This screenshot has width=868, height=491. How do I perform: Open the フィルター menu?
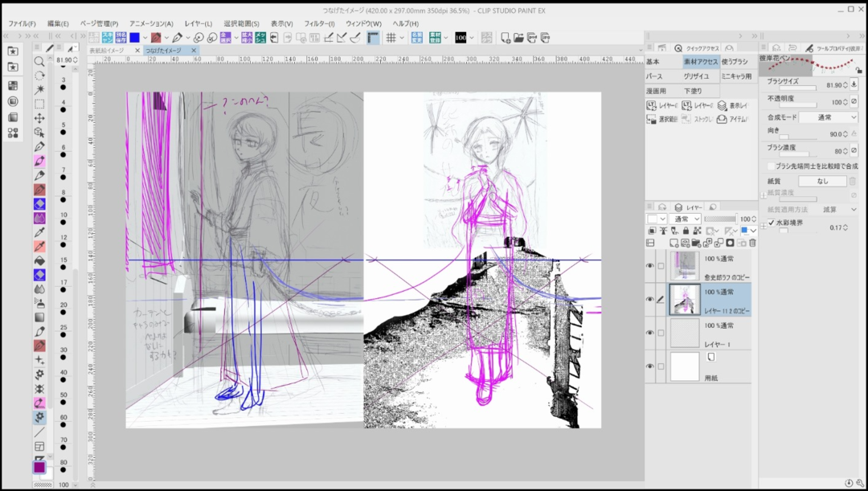pyautogui.click(x=319, y=23)
